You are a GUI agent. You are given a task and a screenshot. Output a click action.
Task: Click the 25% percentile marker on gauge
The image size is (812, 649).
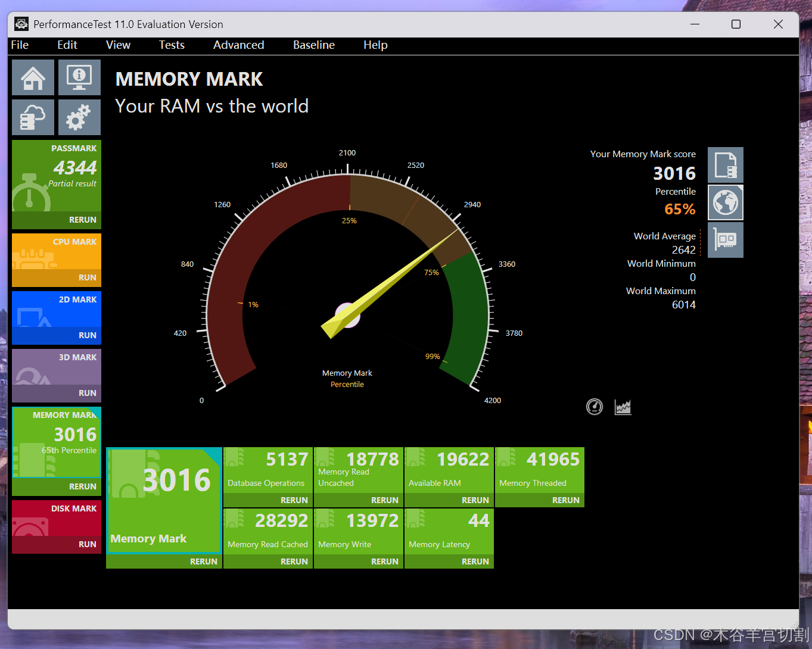[x=349, y=220]
